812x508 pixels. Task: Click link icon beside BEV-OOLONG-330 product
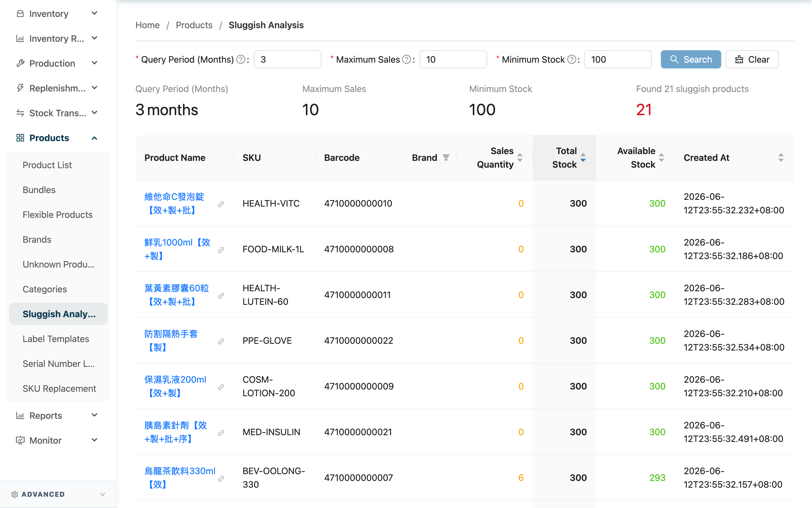click(221, 478)
